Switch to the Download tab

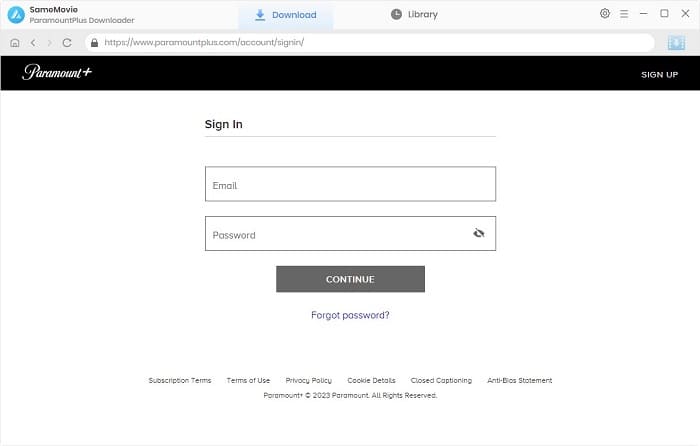pyautogui.click(x=286, y=15)
